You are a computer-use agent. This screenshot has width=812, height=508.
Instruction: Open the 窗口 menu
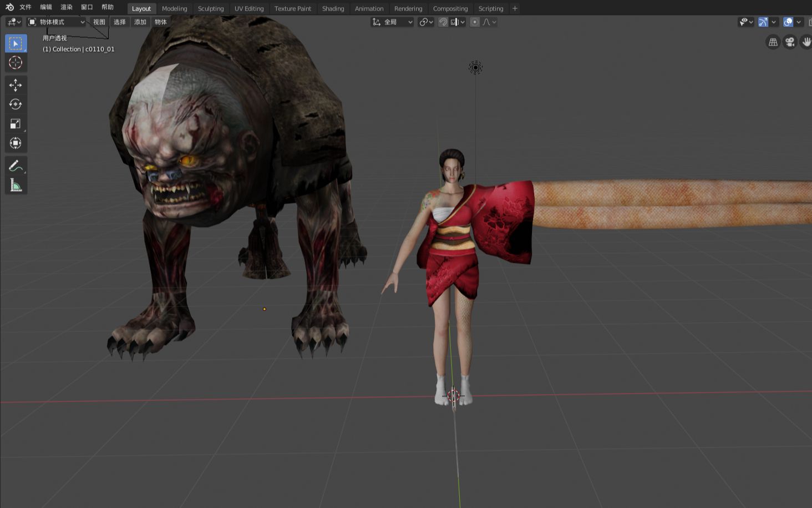[87, 7]
